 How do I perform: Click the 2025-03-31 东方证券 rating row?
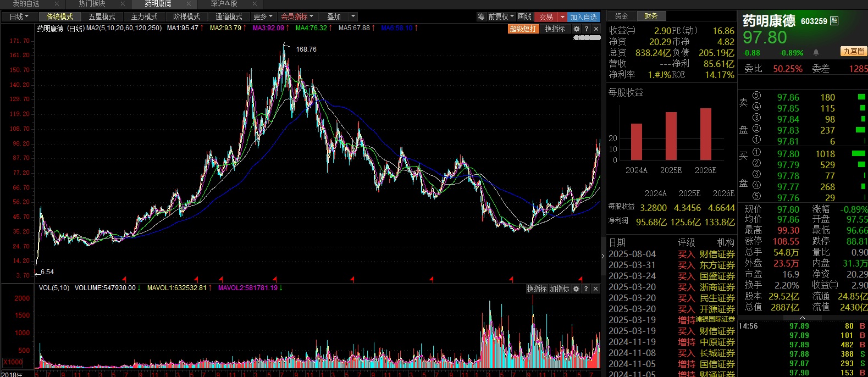coord(671,265)
